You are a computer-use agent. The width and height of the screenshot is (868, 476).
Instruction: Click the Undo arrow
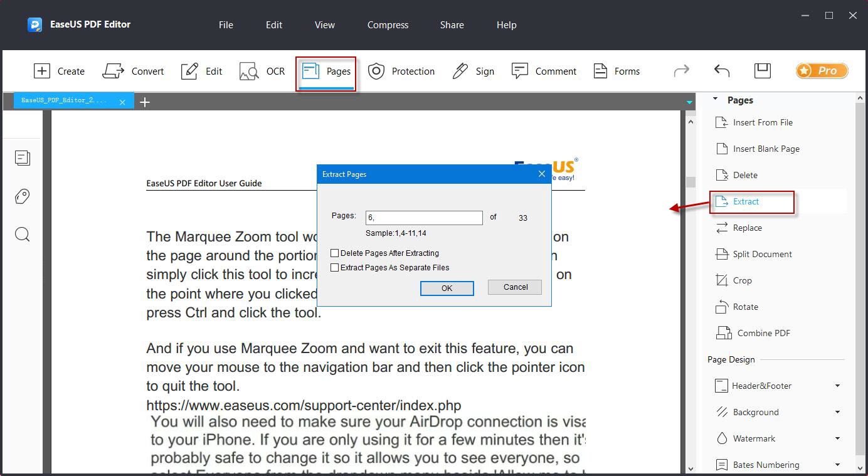pos(721,71)
